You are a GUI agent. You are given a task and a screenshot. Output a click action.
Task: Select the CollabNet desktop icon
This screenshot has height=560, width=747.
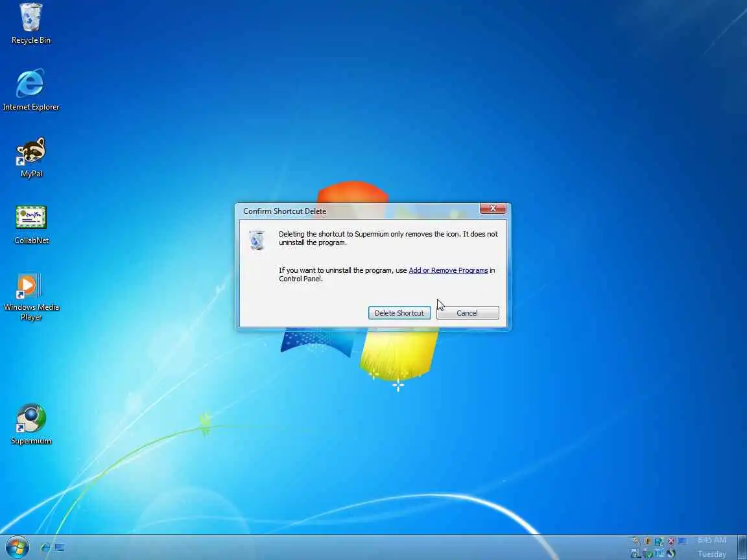tap(31, 224)
